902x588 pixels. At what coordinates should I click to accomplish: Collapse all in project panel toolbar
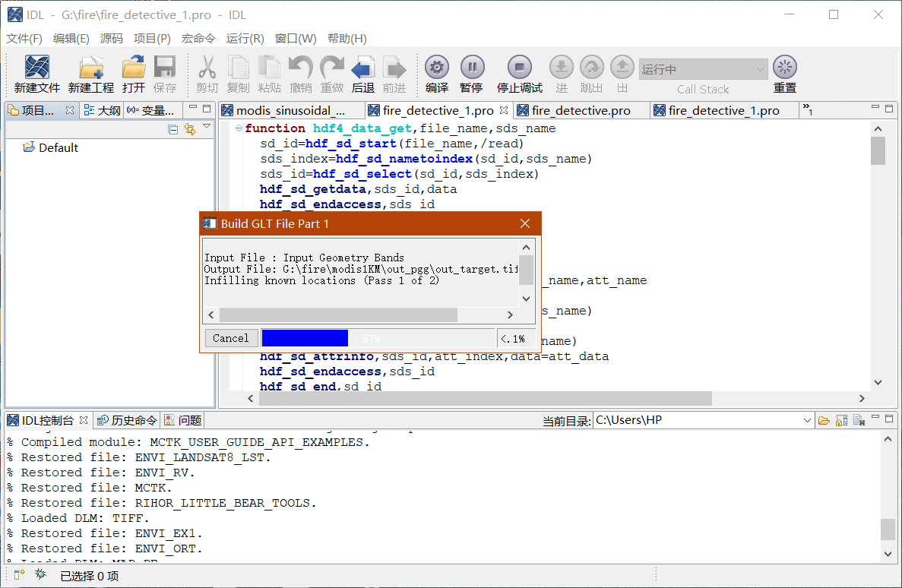click(172, 129)
